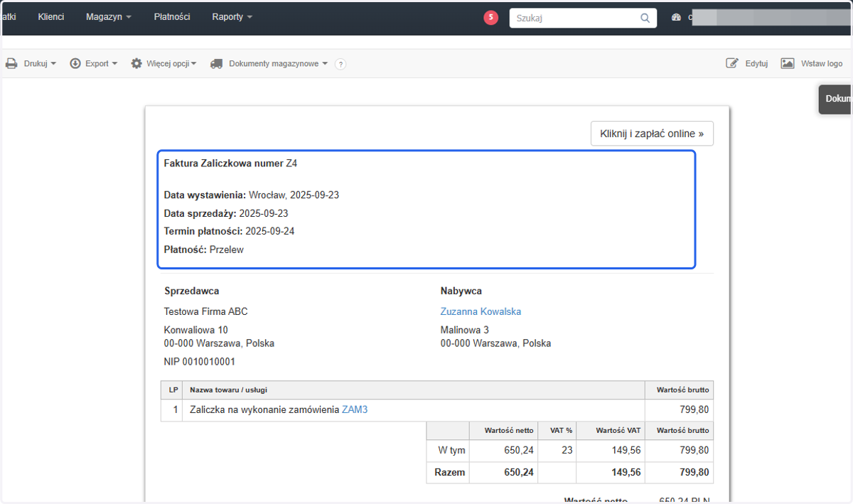Screen dimensions: 853x504
Task: Click the Export download arrow icon
Action: [x=75, y=63]
